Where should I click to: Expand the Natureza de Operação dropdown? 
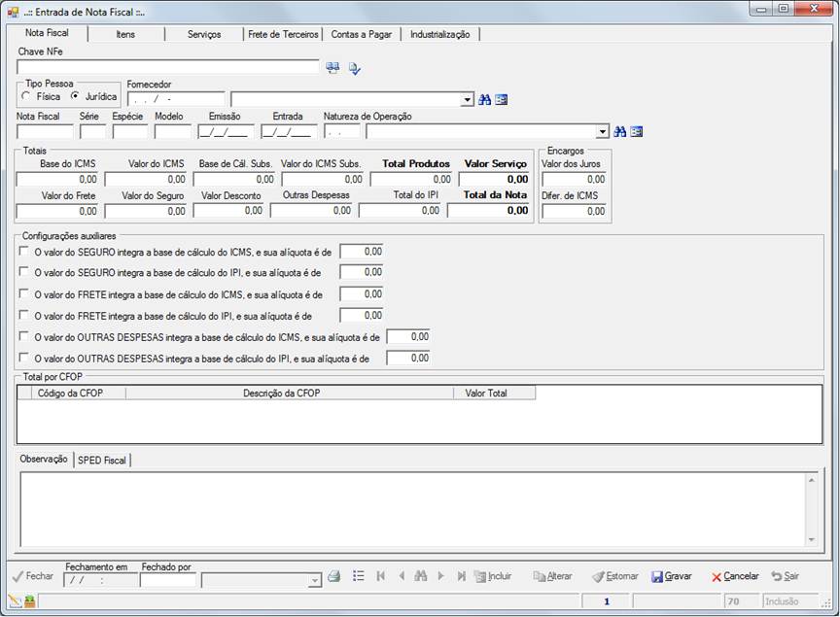[602, 132]
